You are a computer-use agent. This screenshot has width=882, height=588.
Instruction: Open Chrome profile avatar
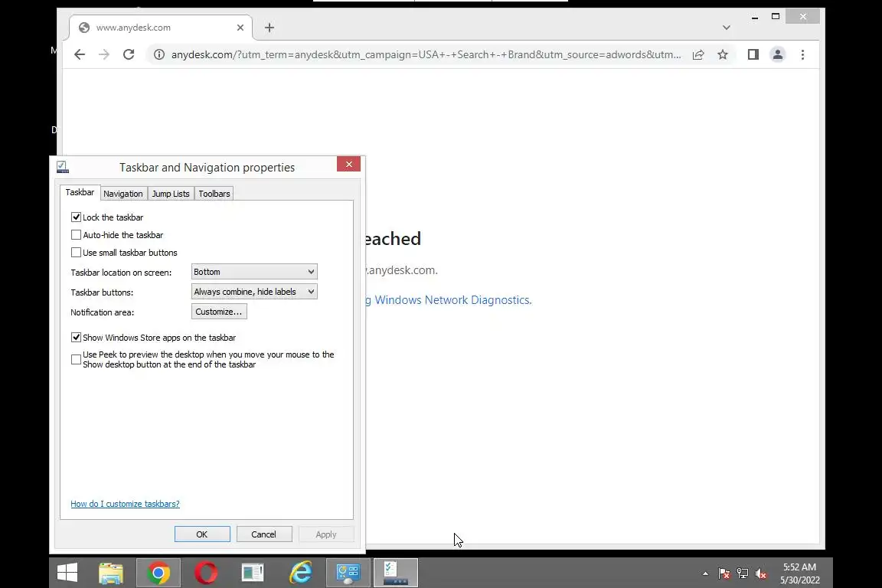pos(777,54)
